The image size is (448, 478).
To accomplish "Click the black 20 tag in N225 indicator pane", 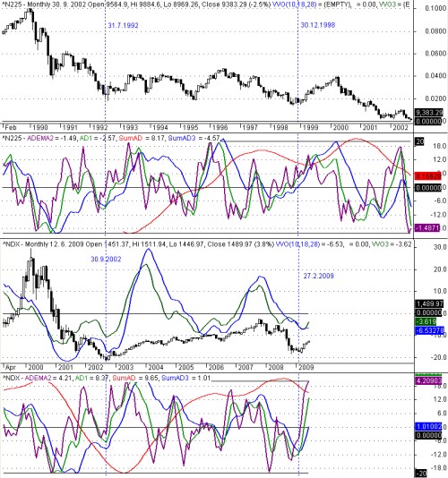I will point(420,141).
